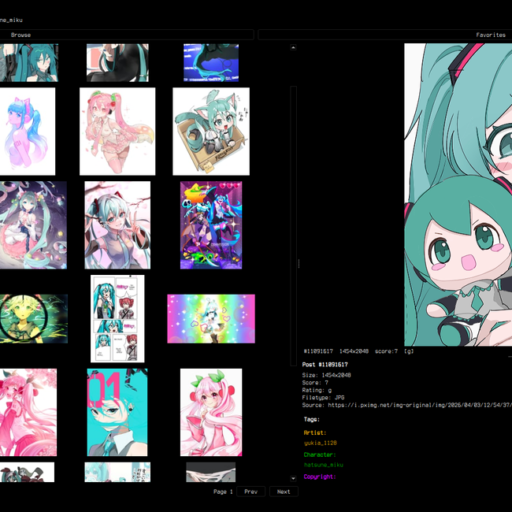This screenshot has height=512, width=512.
Task: Click the large chibi Miku preview image
Action: (458, 195)
